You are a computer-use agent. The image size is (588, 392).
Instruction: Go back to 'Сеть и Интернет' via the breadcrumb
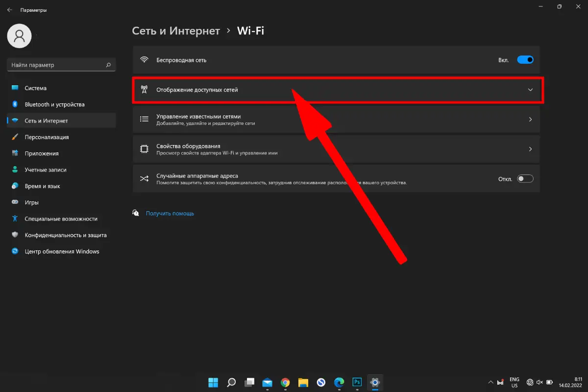(176, 31)
